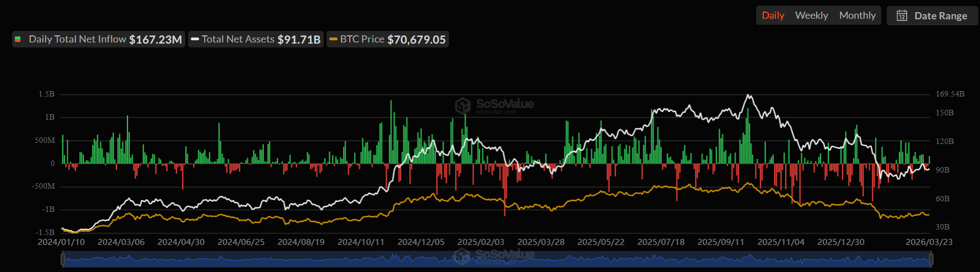The image size is (980, 272).
Task: Click the 2024/04/30 x-axis date label
Action: click(x=181, y=242)
